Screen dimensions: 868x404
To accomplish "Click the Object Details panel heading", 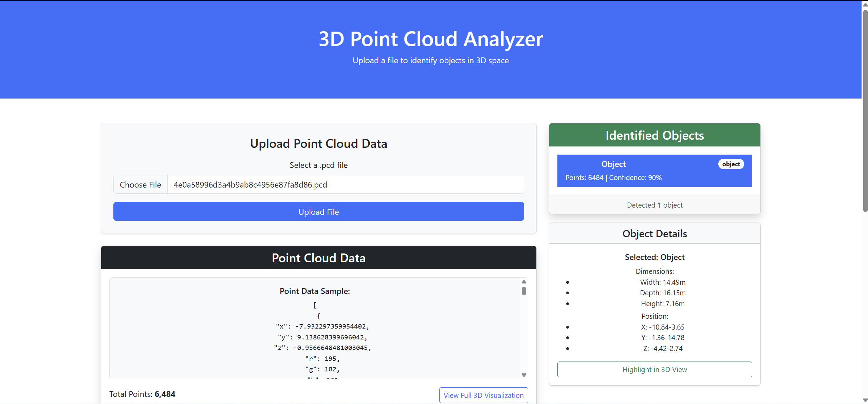I will pos(654,234).
